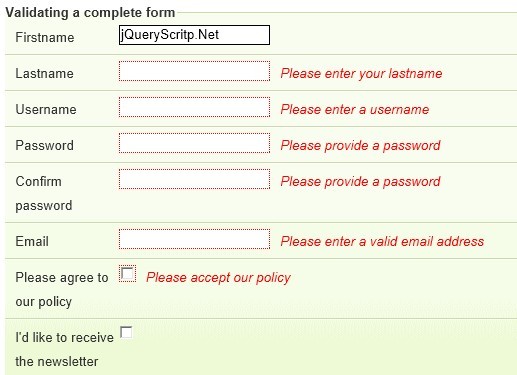Click the Password label
The height and width of the screenshot is (375, 517).
click(44, 145)
